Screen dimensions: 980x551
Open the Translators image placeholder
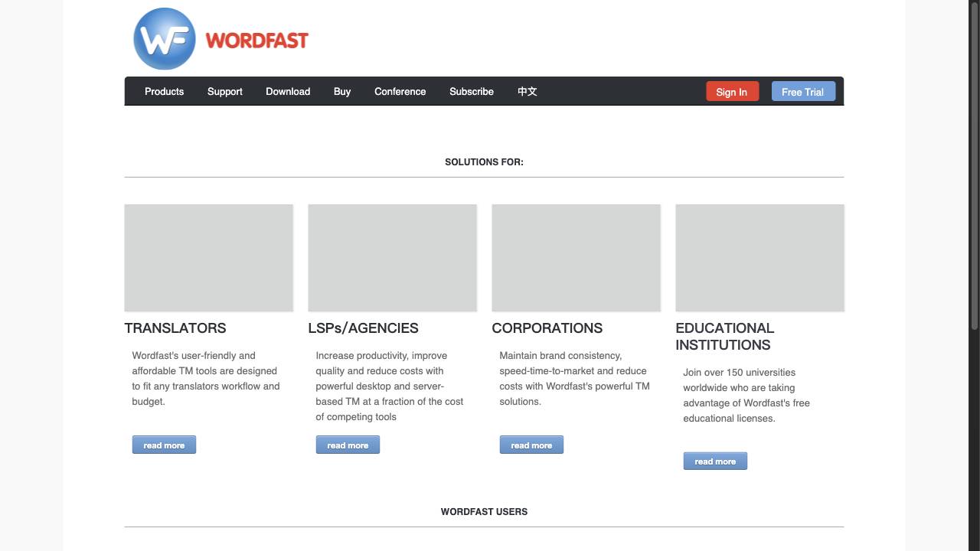point(209,258)
